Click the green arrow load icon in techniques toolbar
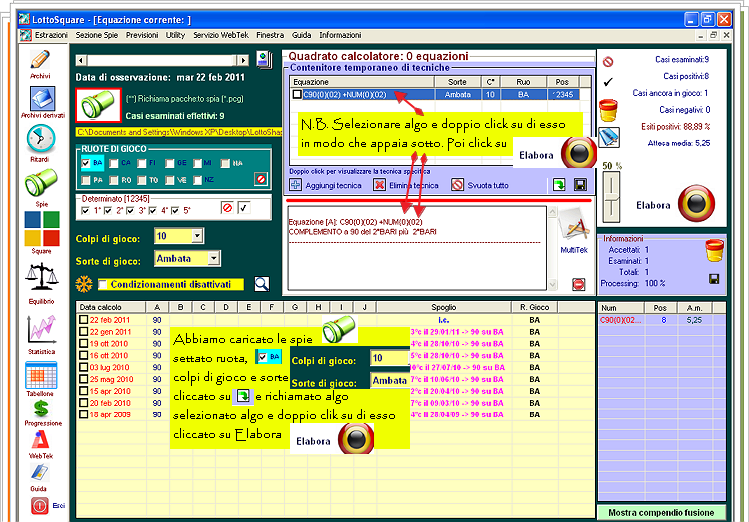The width and height of the screenshot is (749, 522). click(x=559, y=185)
